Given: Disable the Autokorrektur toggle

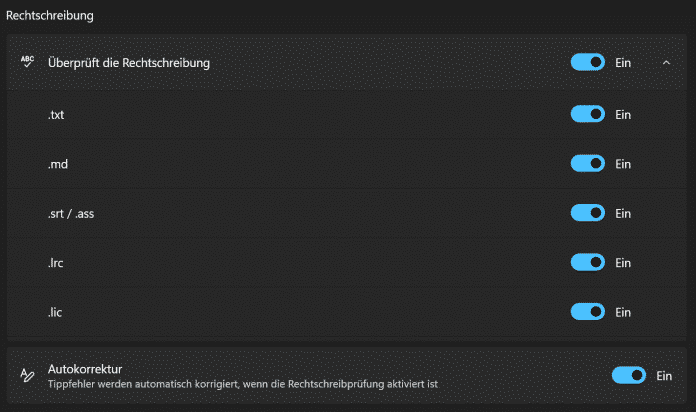Looking at the screenshot, I should [x=629, y=376].
